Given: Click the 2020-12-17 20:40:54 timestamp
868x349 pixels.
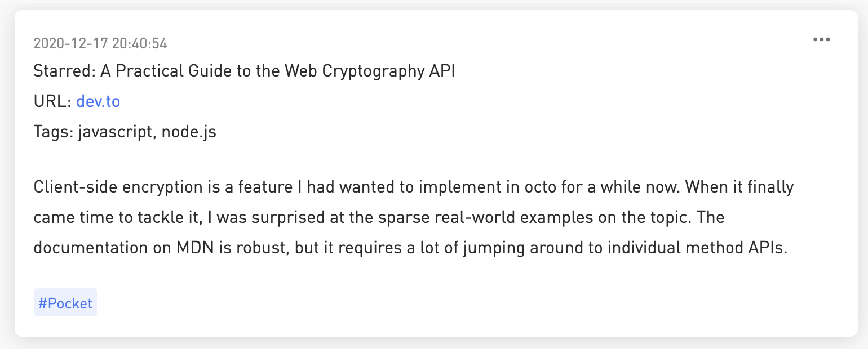Looking at the screenshot, I should click(x=100, y=43).
